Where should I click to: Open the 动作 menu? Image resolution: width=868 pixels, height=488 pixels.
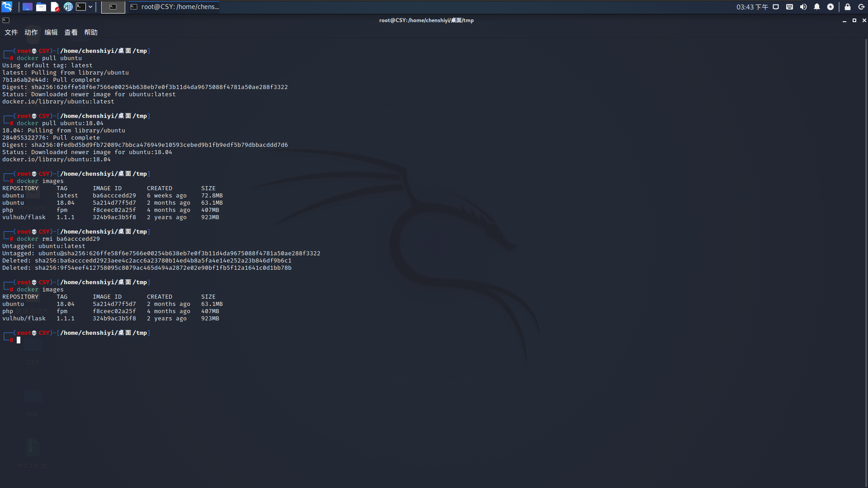[x=31, y=33]
